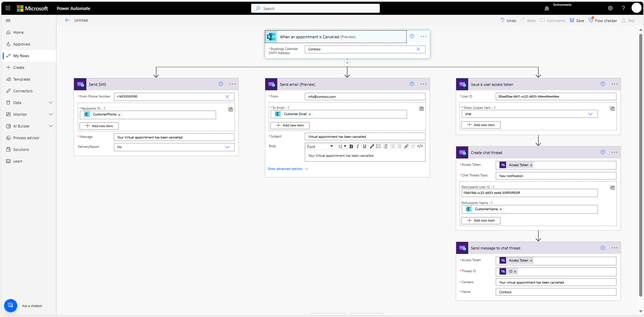This screenshot has width=644, height=317.
Task: Go back with the arrow beside Untitled
Action: click(67, 20)
